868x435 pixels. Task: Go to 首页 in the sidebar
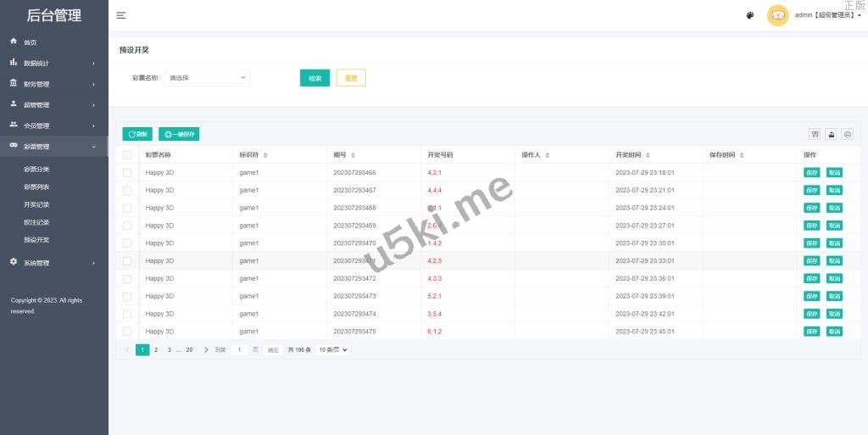pos(30,42)
